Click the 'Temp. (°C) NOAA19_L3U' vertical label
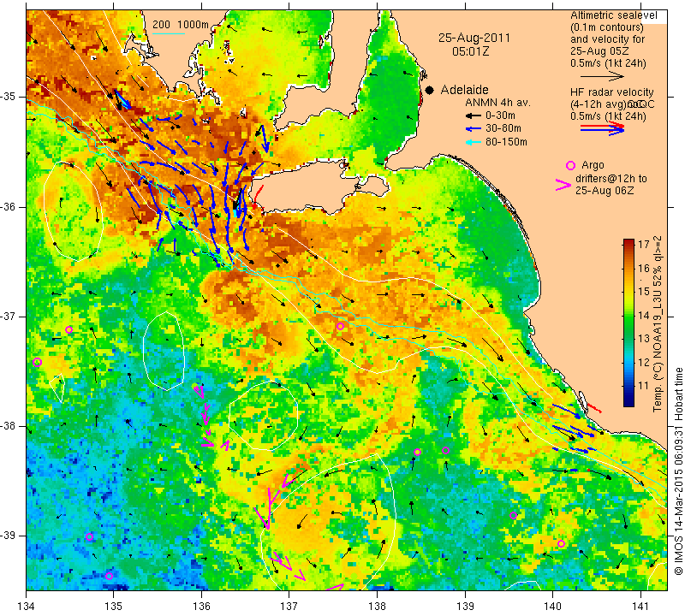685x616 pixels. [x=658, y=352]
